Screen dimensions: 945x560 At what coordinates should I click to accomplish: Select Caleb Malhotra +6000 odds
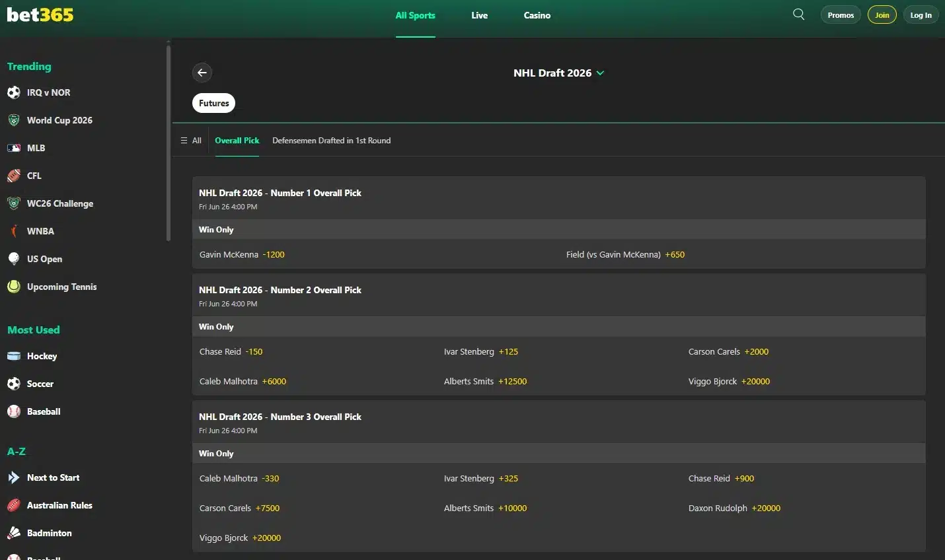pos(243,381)
